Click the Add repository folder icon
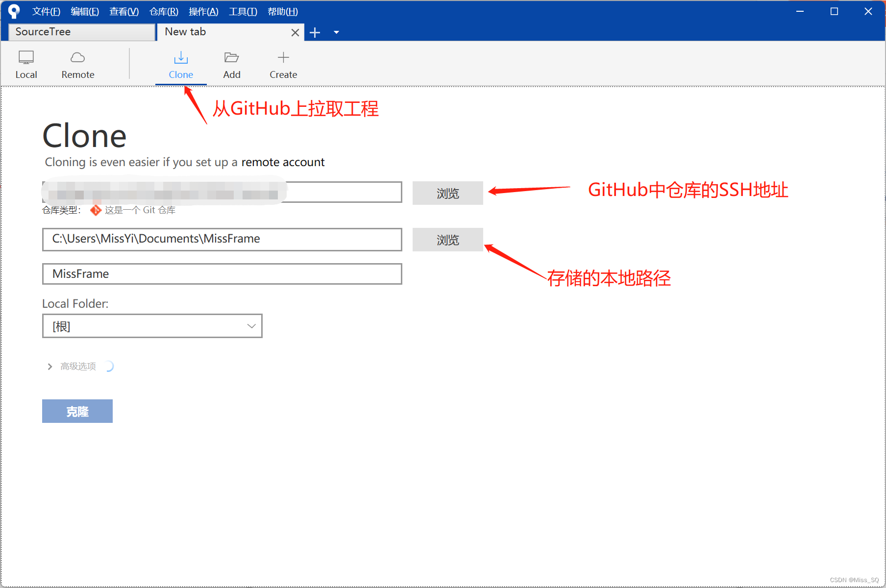The height and width of the screenshot is (588, 886). 231,64
